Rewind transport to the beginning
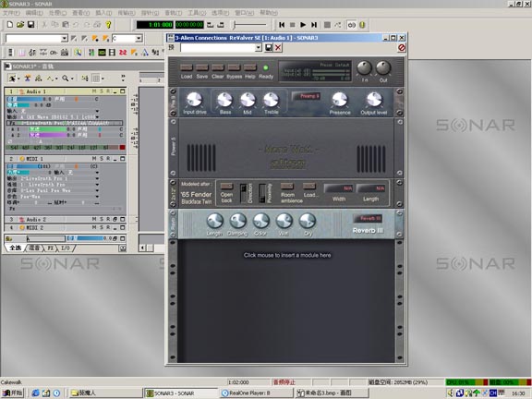The height and width of the screenshot is (399, 532). coord(282,25)
